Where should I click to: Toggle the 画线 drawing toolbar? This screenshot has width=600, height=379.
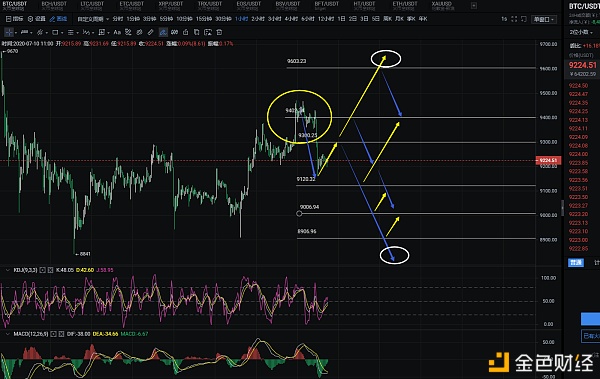(x=58, y=19)
